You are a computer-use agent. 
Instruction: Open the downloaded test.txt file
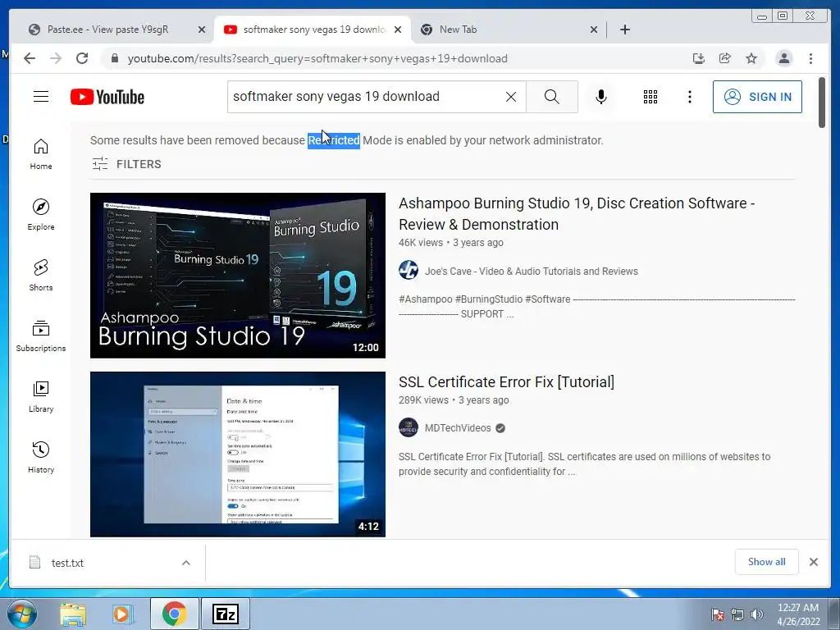(x=67, y=563)
